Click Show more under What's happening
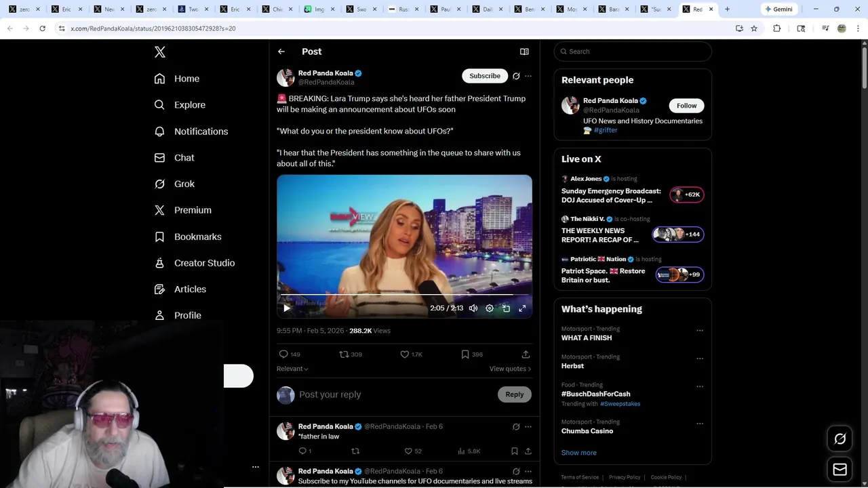Screen dimensions: 868x488 pyautogui.click(x=578, y=453)
